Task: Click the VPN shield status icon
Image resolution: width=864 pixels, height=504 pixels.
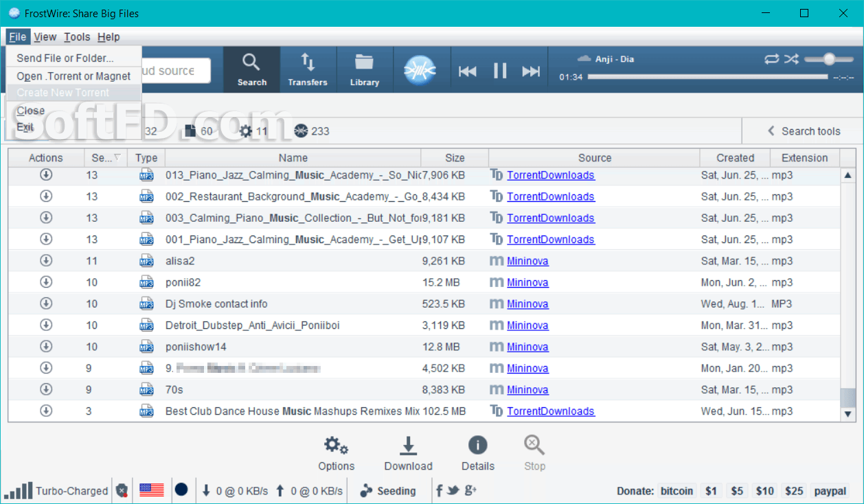Action: [x=122, y=491]
